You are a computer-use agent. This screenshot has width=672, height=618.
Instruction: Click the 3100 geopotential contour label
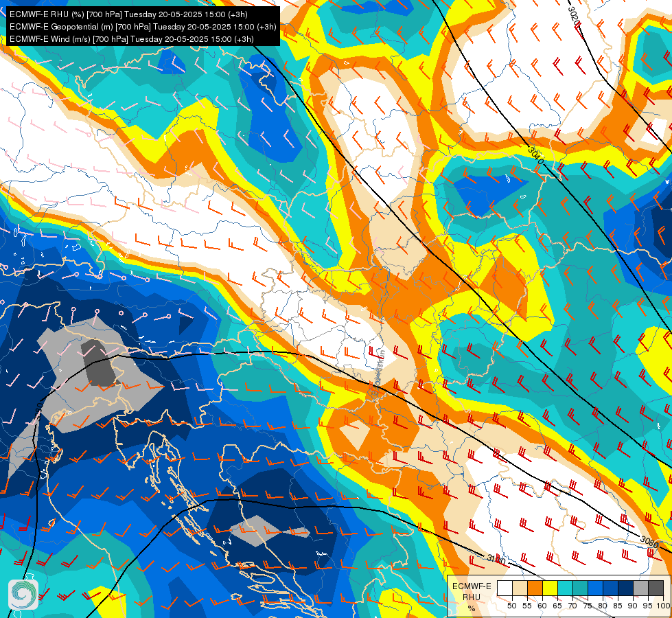coord(496,559)
